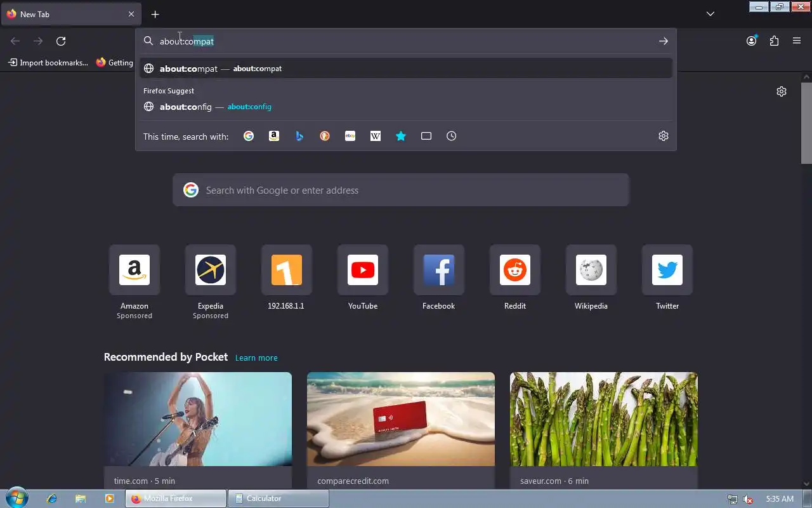Launch Internet Explorer from taskbar
812x508 pixels.
click(52, 499)
